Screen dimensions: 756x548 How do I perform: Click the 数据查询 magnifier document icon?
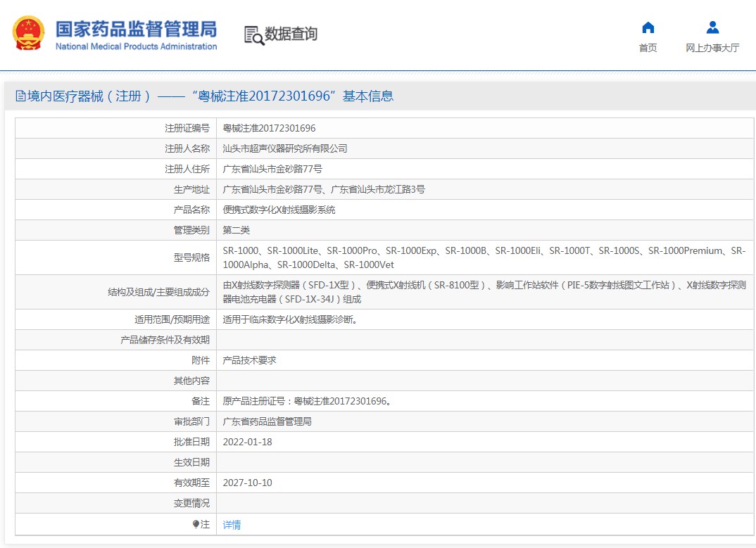click(x=253, y=35)
